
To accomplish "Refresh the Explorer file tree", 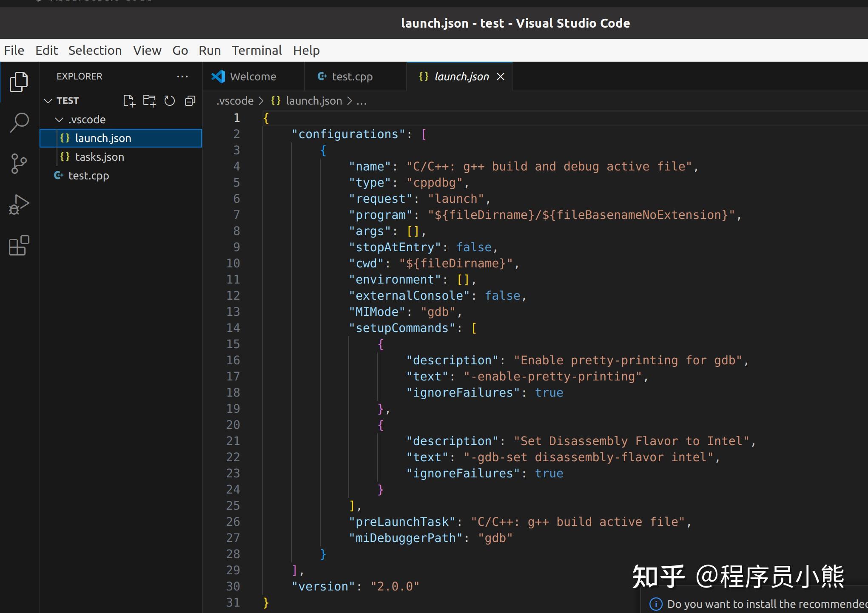I will [x=170, y=101].
